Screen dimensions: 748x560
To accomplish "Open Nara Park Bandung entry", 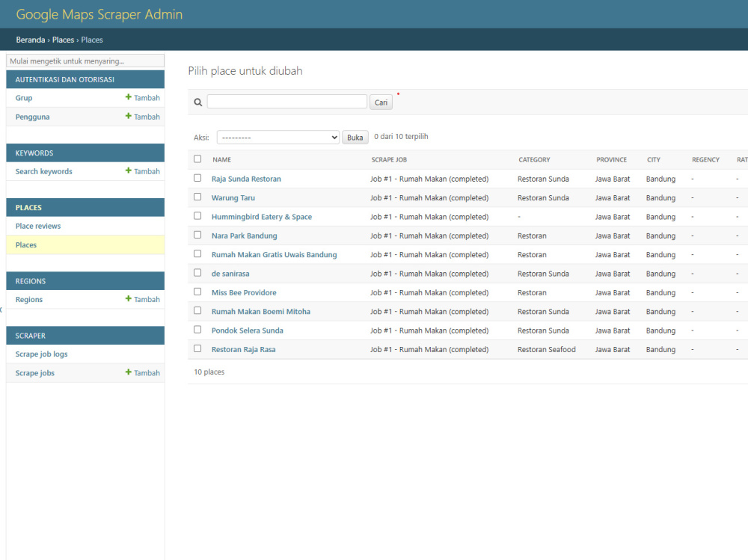I will coord(245,236).
